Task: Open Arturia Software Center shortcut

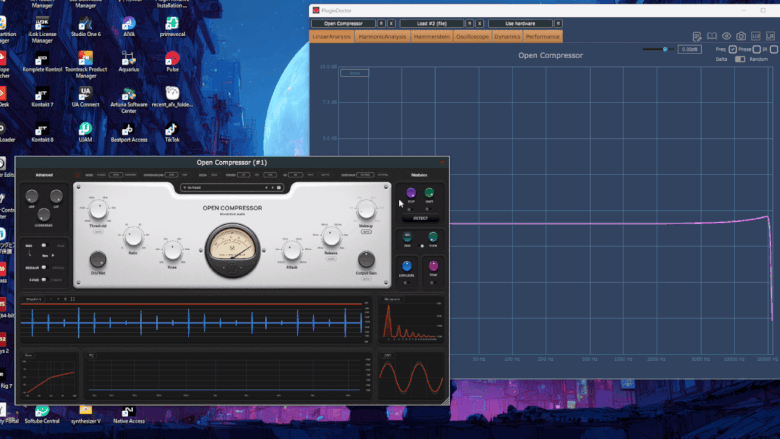Action: point(128,93)
